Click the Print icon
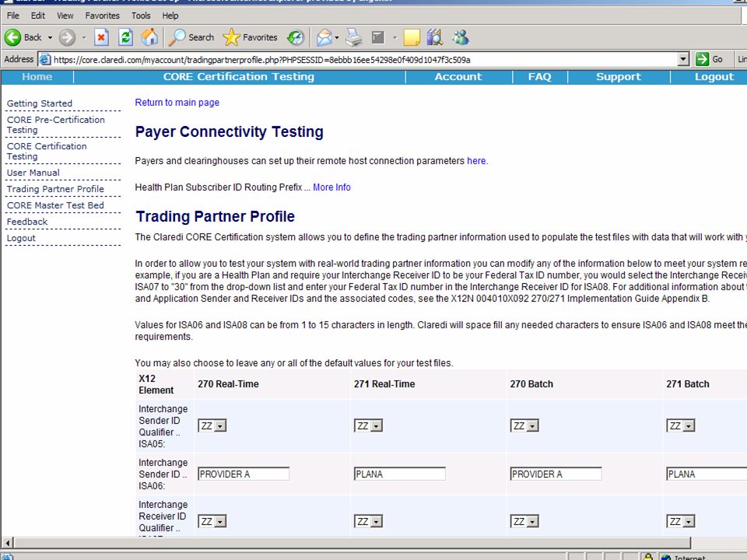 tap(354, 37)
